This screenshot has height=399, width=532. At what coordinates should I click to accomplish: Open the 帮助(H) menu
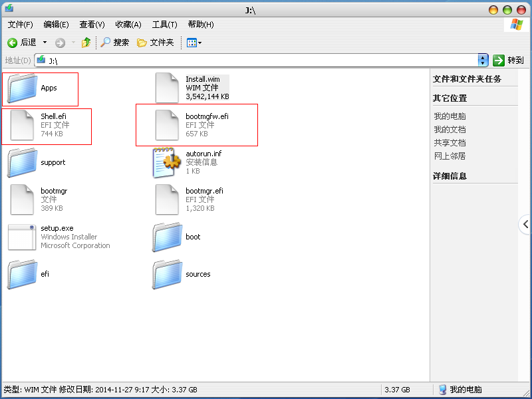(x=200, y=25)
